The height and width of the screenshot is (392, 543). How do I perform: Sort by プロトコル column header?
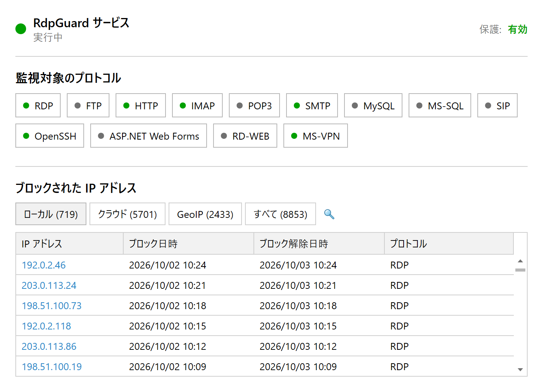coord(449,244)
